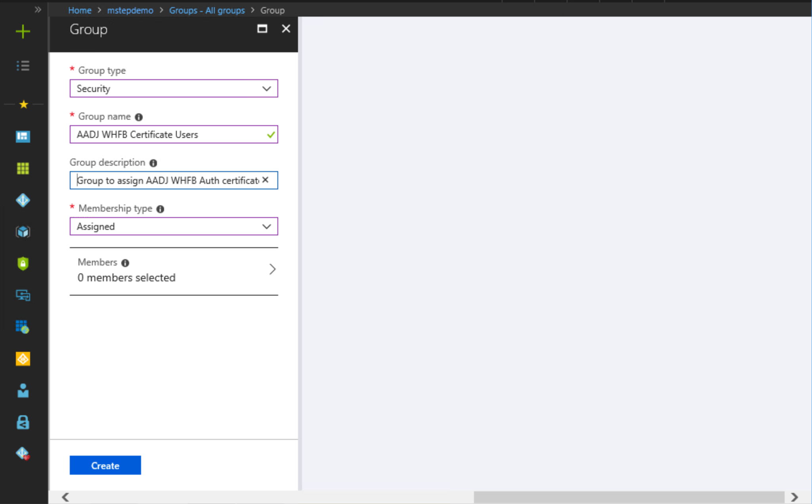Open the blue cube Resource groups icon

(23, 232)
